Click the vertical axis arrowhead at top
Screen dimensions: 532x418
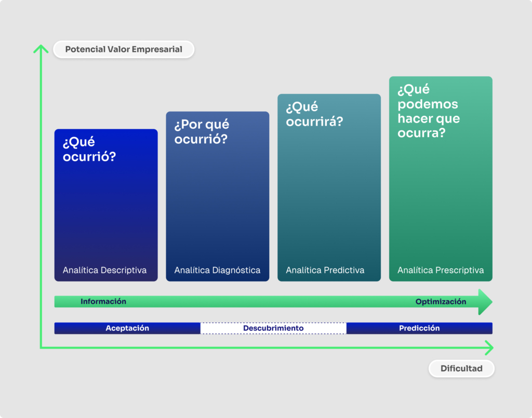[x=41, y=49]
